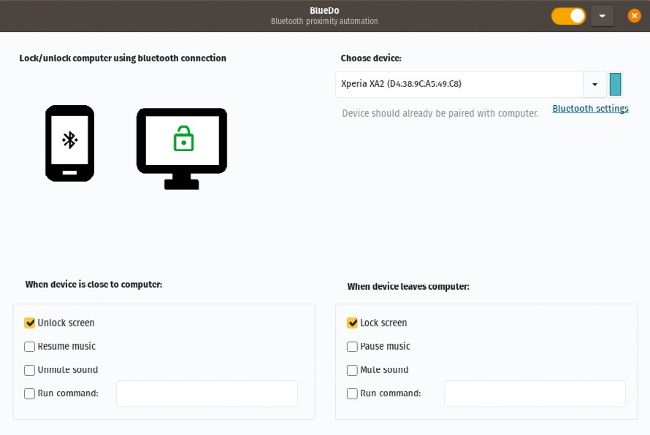Enable the Pause music checkbox
650x435 pixels.
(352, 346)
